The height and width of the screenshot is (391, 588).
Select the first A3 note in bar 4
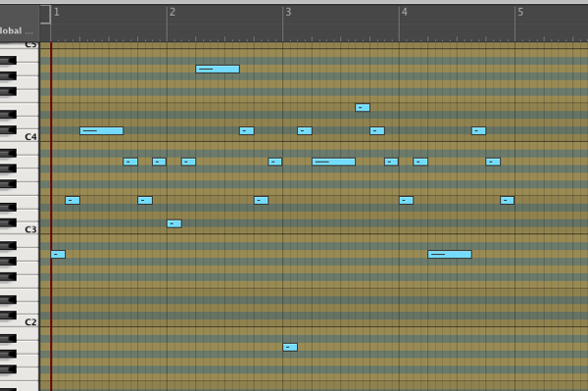click(420, 162)
